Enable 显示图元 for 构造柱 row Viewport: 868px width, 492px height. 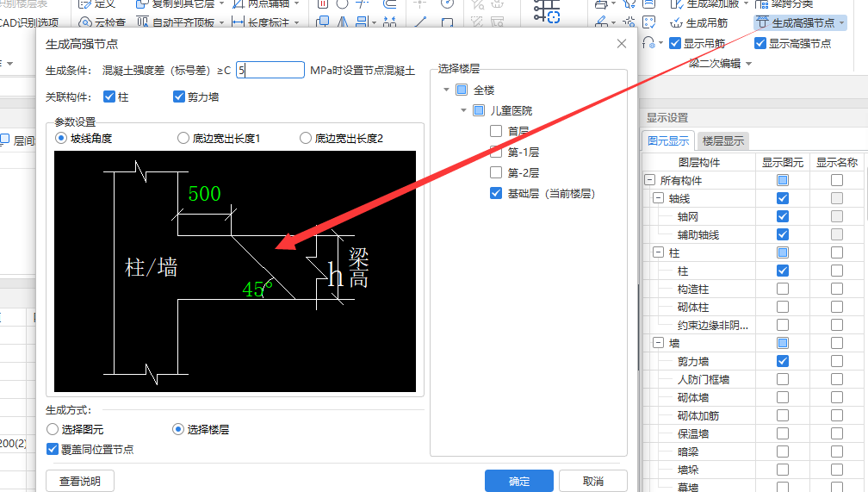(783, 289)
